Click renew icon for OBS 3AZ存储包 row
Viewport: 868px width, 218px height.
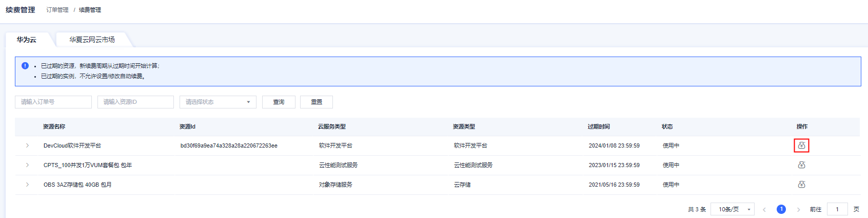click(x=801, y=185)
